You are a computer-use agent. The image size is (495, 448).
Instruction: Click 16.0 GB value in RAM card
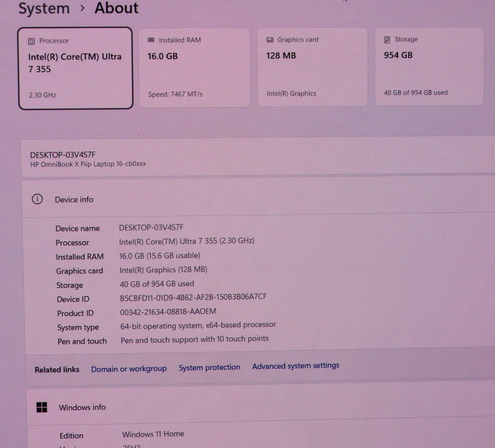click(x=162, y=56)
